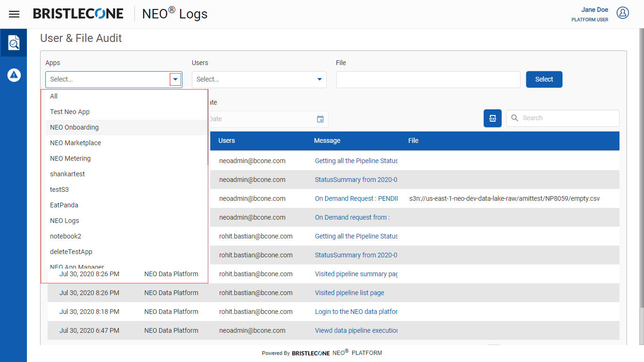Pick NEO Marketplace from the list
The image size is (644, 362).
click(75, 143)
